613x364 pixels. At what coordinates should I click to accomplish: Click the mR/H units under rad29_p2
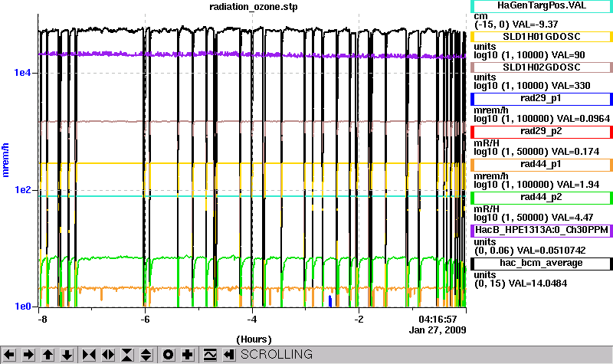tap(487, 143)
